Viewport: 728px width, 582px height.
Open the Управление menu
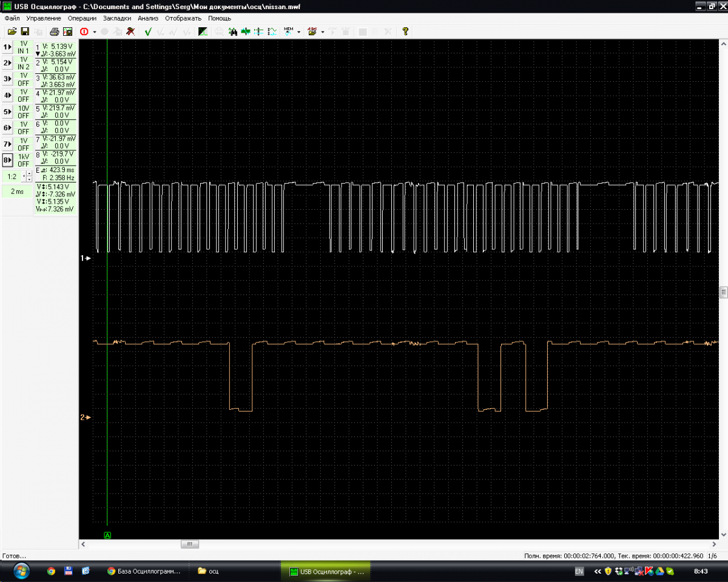[44, 18]
